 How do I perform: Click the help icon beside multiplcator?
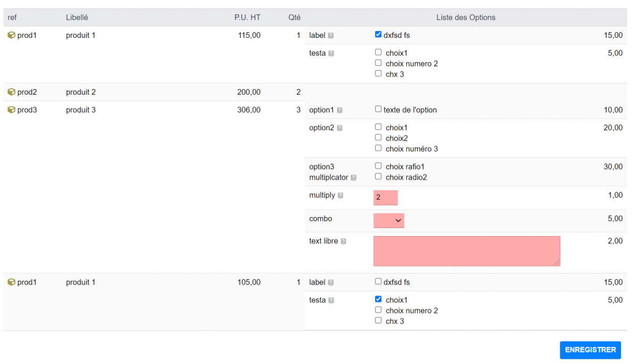[353, 178]
